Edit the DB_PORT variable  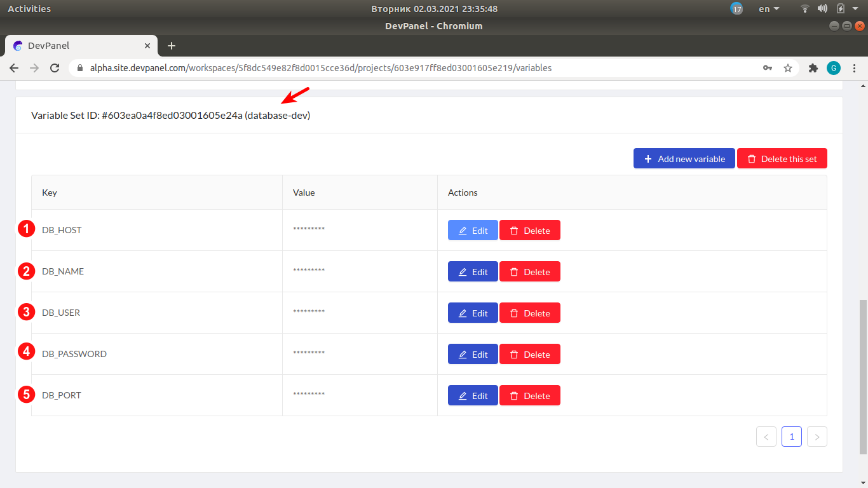point(473,396)
